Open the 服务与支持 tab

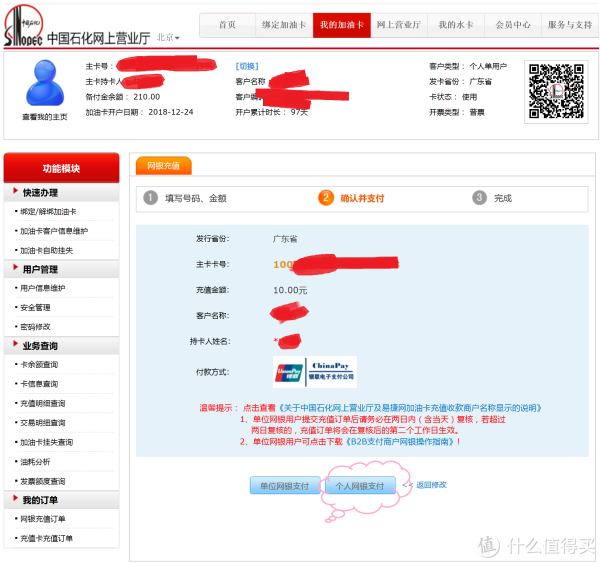(570, 25)
